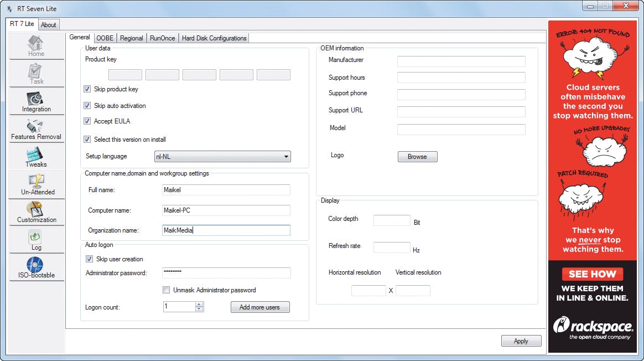The height and width of the screenshot is (361, 644).
Task: Enable Unmask Administrator password
Action: click(x=167, y=290)
